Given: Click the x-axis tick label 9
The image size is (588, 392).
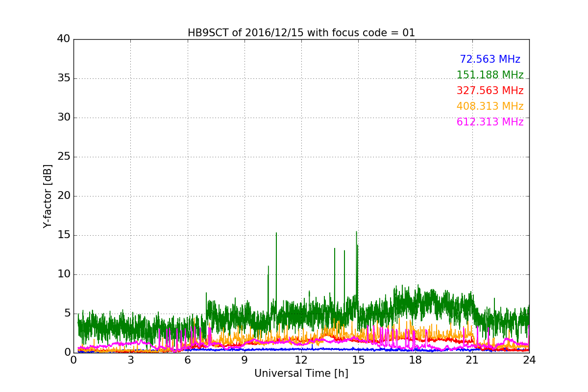Looking at the screenshot, I should point(245,360).
